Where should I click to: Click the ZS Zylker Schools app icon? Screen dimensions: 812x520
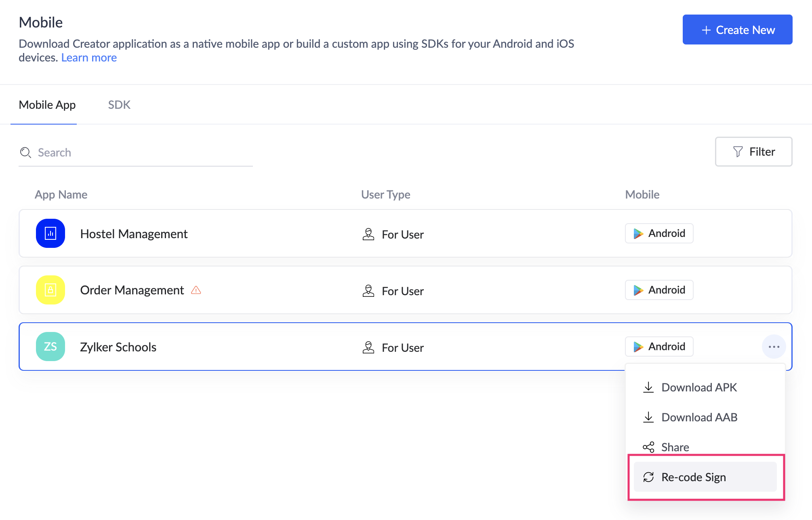(50, 347)
